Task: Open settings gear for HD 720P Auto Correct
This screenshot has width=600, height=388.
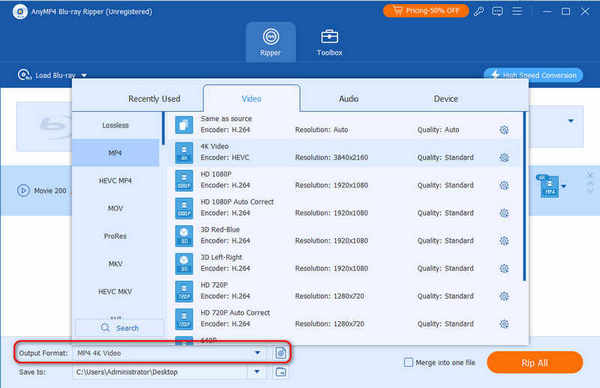Action: (504, 324)
